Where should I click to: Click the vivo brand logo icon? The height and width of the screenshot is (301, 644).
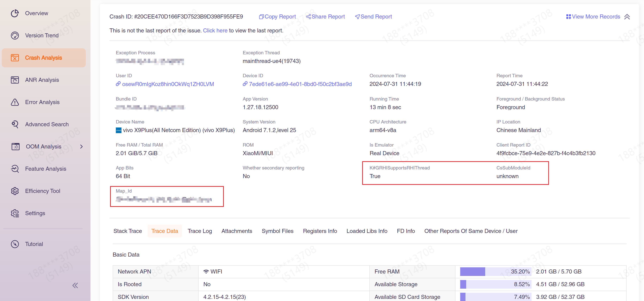point(118,130)
